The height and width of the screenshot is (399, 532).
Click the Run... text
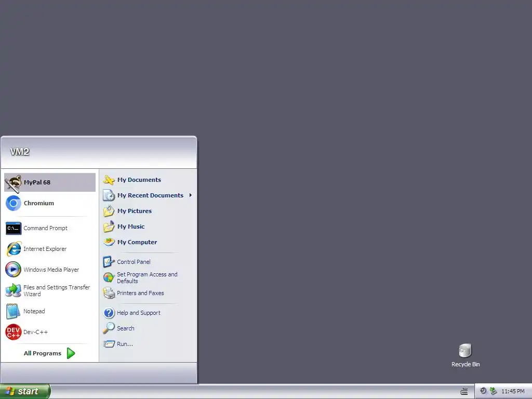125,344
